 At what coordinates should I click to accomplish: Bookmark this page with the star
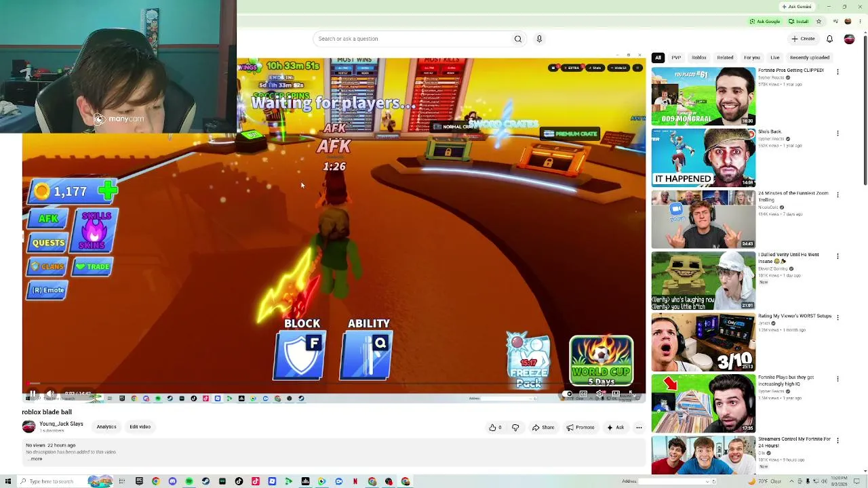818,22
